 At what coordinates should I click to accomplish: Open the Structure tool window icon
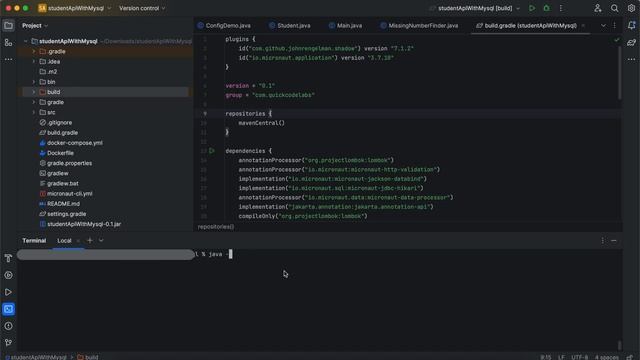[x=8, y=42]
